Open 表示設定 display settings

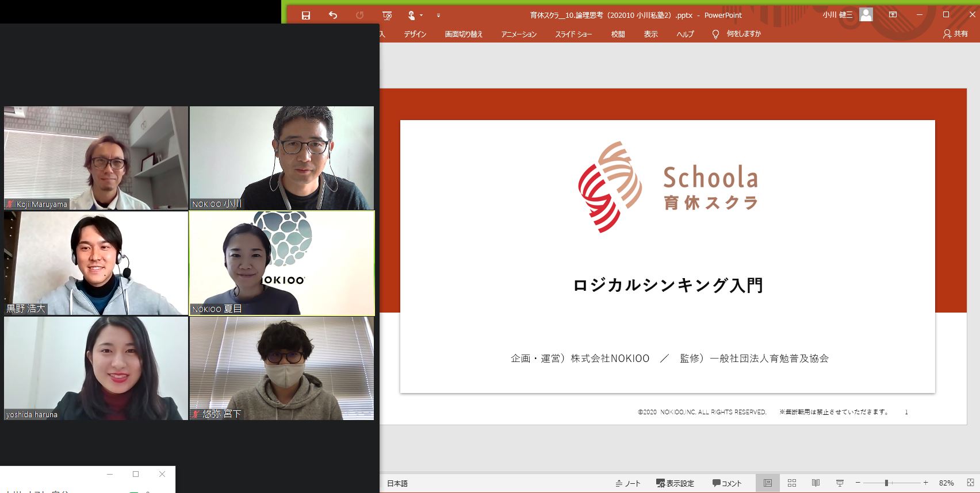click(x=675, y=483)
